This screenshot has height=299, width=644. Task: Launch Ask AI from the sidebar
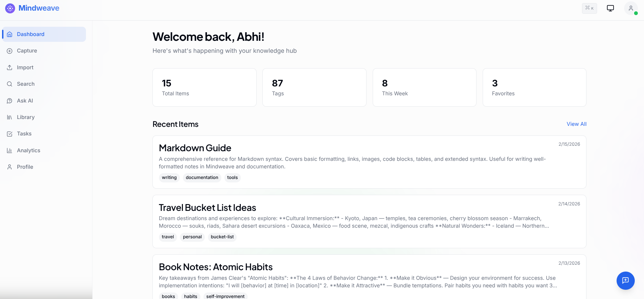pyautogui.click(x=25, y=100)
